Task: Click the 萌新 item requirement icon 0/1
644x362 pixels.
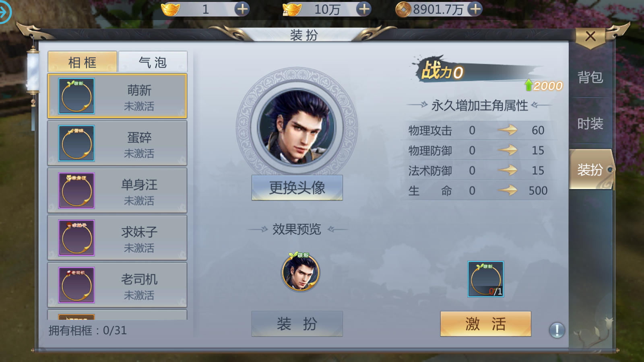Action: tap(486, 279)
